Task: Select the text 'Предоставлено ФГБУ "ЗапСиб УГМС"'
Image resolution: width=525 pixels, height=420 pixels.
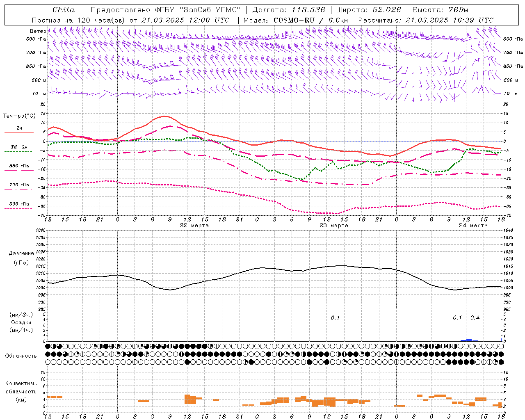Action: tap(165, 10)
